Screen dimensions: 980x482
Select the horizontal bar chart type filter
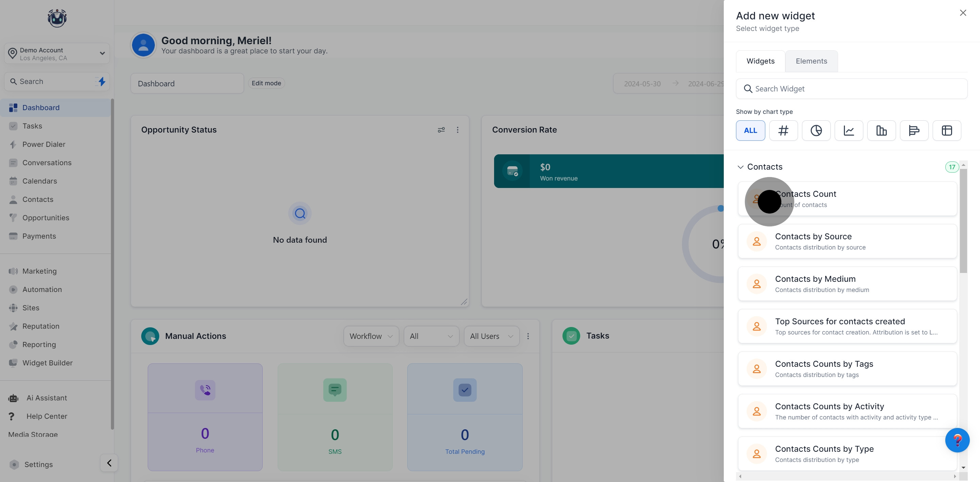[914, 131]
